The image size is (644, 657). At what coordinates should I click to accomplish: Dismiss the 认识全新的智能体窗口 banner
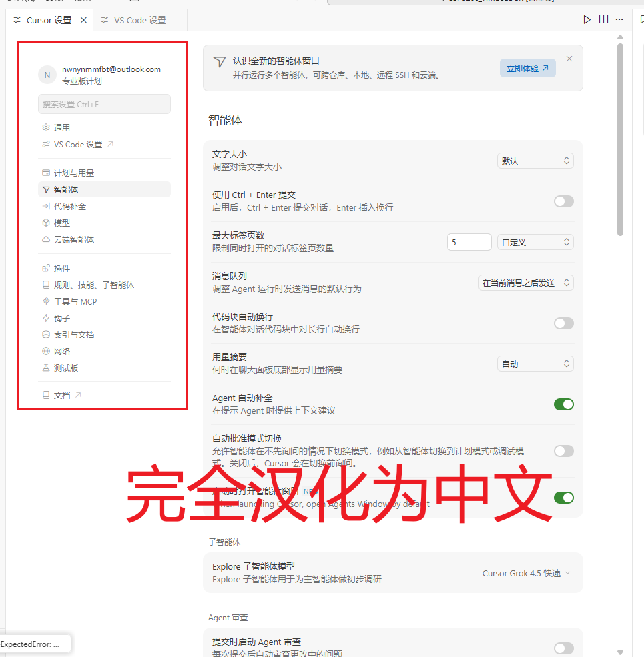(x=569, y=59)
